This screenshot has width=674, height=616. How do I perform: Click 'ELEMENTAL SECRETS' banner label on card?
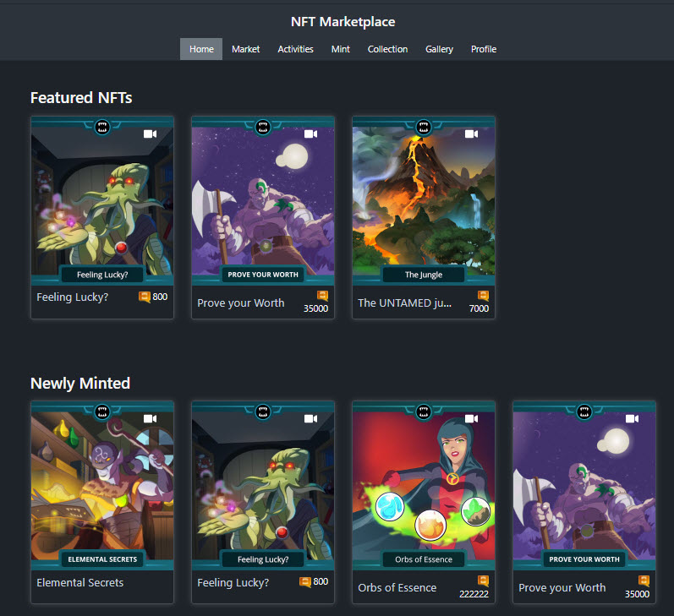[x=102, y=559]
